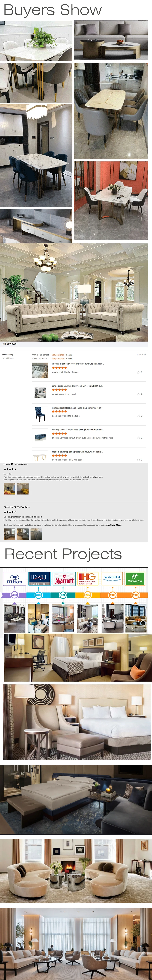The width and height of the screenshot is (152, 980).
Task: Like the dining chairs set review
Action: pyautogui.click(x=139, y=416)
